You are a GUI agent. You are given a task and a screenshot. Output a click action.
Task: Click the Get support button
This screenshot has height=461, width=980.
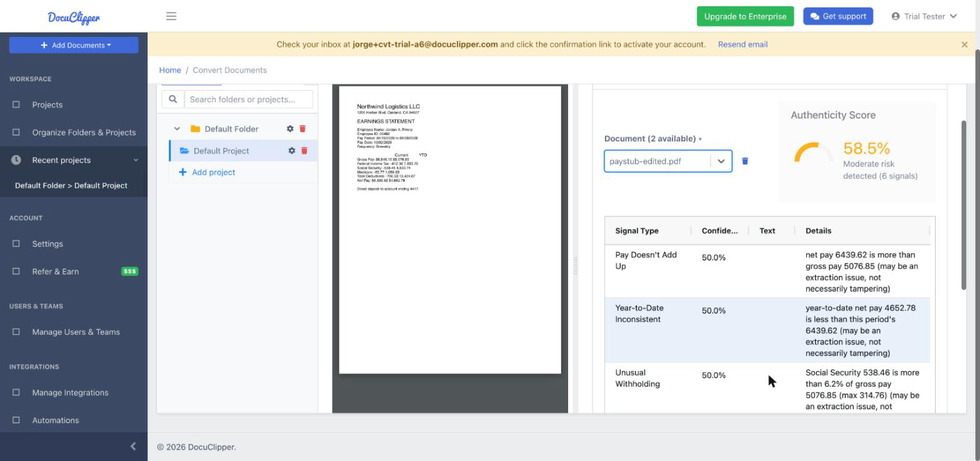coord(838,16)
